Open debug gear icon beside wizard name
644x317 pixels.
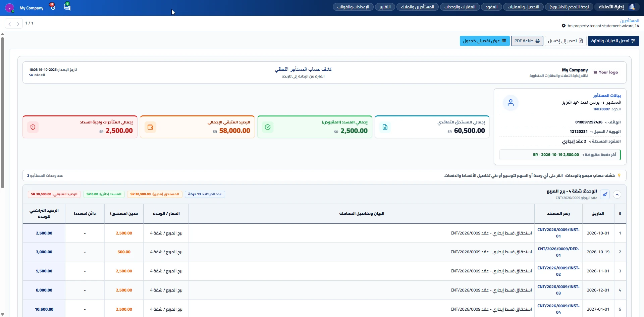563,26
